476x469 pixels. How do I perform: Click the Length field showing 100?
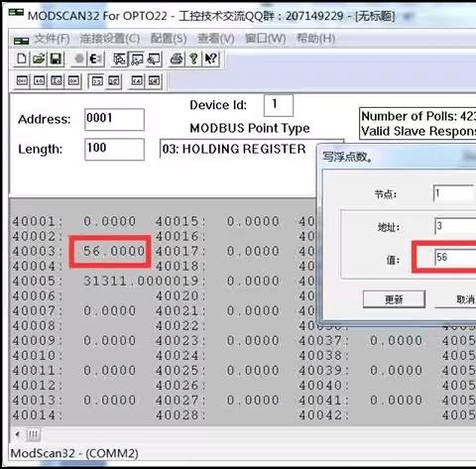114,150
